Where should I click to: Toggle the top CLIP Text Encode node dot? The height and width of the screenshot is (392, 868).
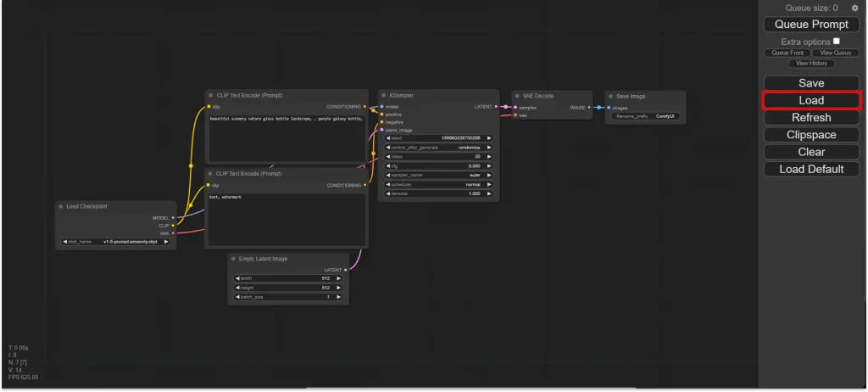point(211,96)
